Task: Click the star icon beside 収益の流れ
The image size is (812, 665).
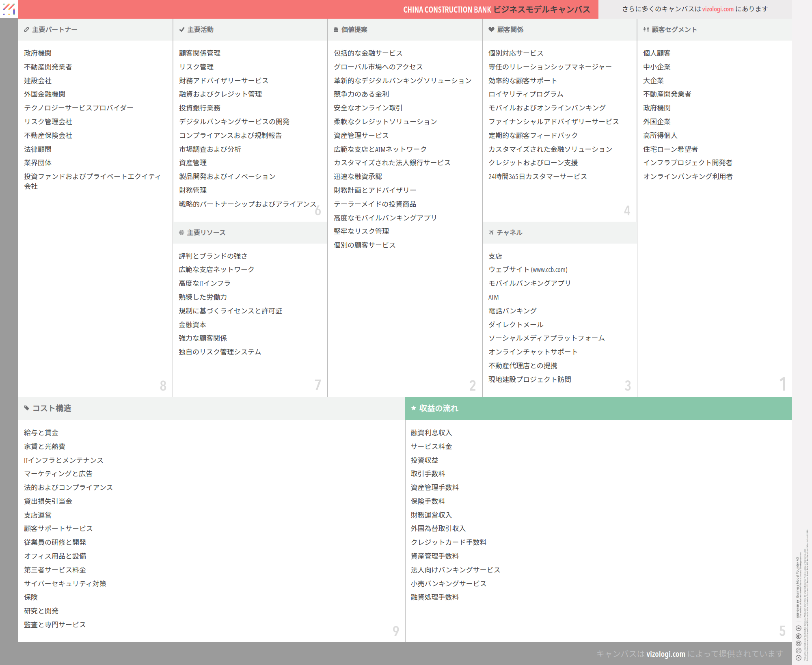Action: pyautogui.click(x=414, y=408)
